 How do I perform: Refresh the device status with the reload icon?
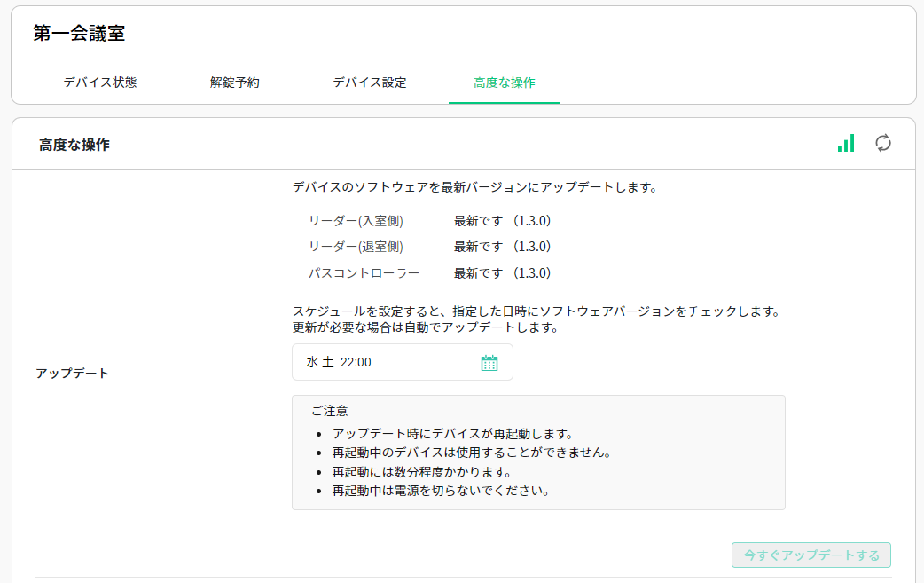click(x=882, y=143)
